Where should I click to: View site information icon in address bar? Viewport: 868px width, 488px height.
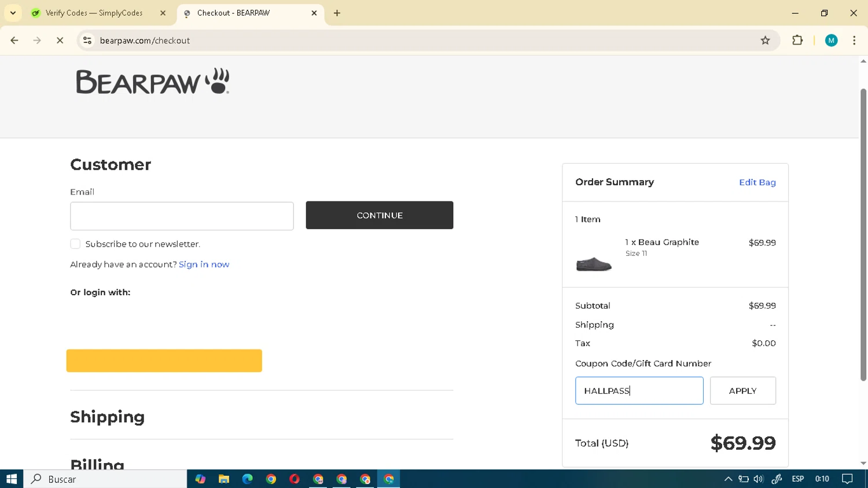(x=87, y=41)
